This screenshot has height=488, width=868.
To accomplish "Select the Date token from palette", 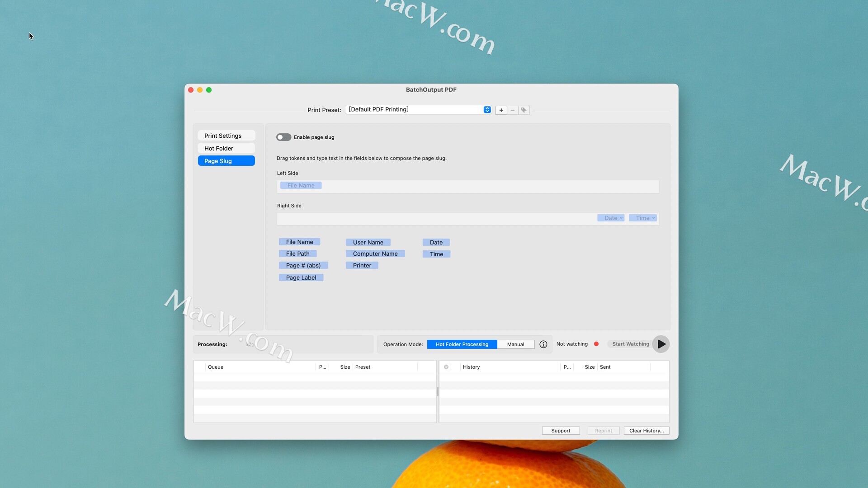I will (x=436, y=243).
